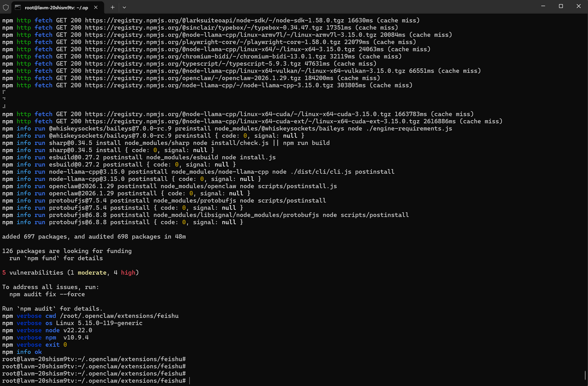Click the command prompt cursor on the last line
Viewport: 588px width, 386px height.
[190, 381]
